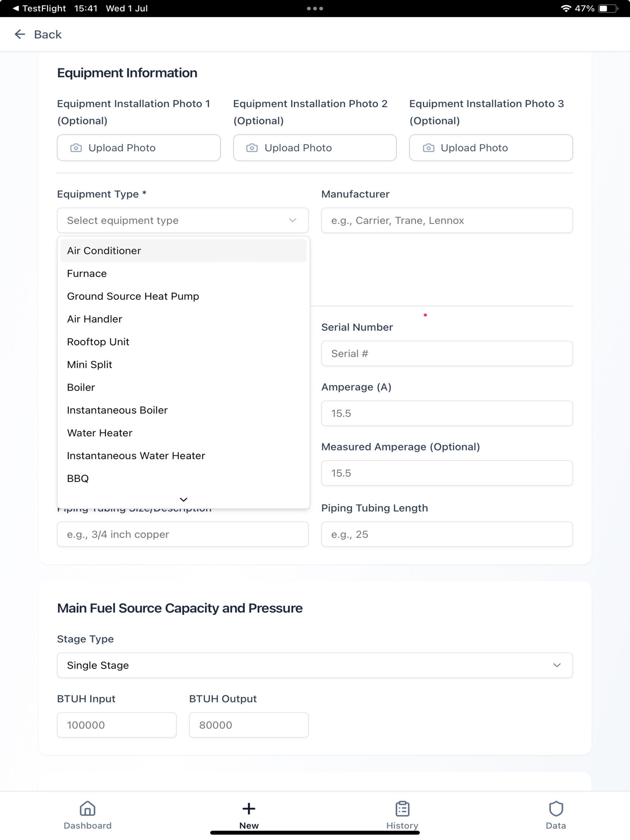This screenshot has height=840, width=630.
Task: Focus the Manufacturer input field
Action: click(447, 220)
